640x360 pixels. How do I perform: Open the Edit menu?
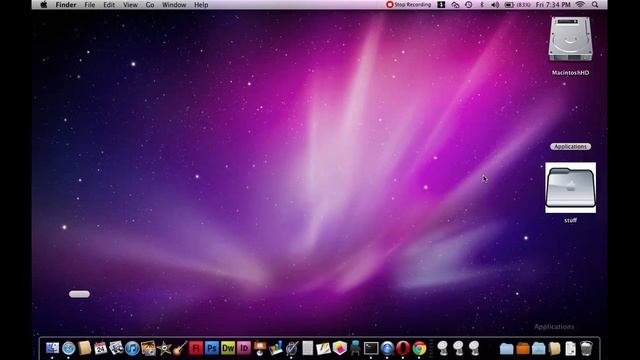[x=109, y=5]
